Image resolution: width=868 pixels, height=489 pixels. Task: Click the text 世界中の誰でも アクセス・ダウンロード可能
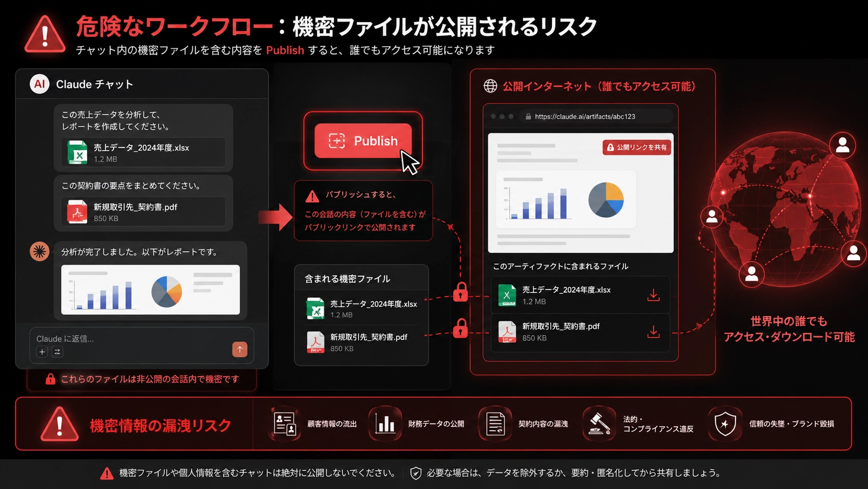789,329
